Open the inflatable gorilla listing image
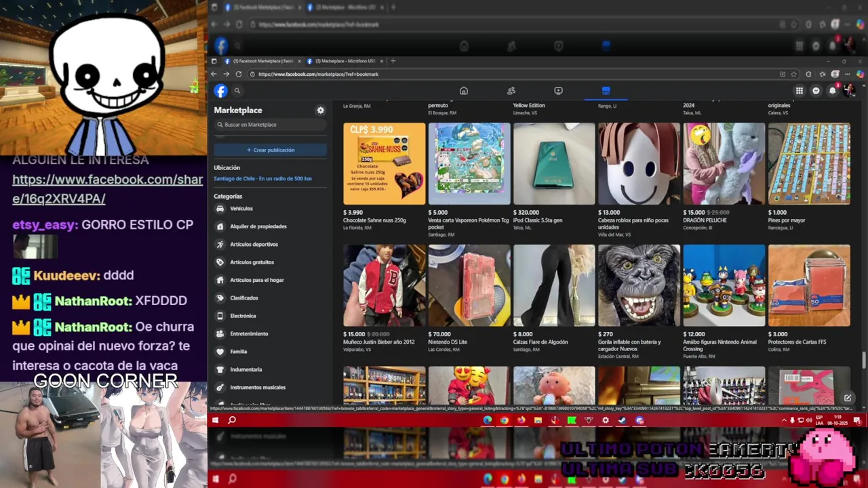Image resolution: width=868 pixels, height=488 pixels. pos(639,285)
